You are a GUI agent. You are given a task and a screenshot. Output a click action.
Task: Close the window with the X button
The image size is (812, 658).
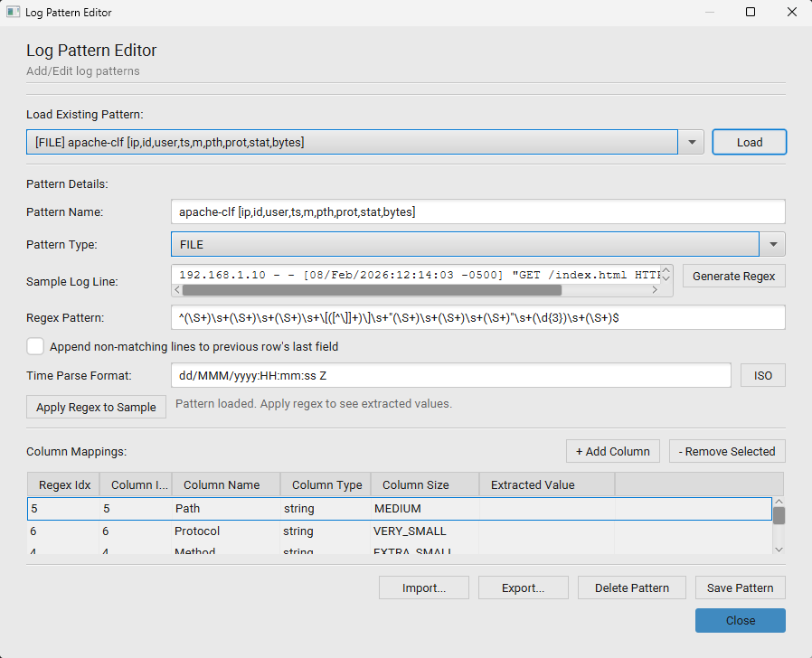pos(792,12)
